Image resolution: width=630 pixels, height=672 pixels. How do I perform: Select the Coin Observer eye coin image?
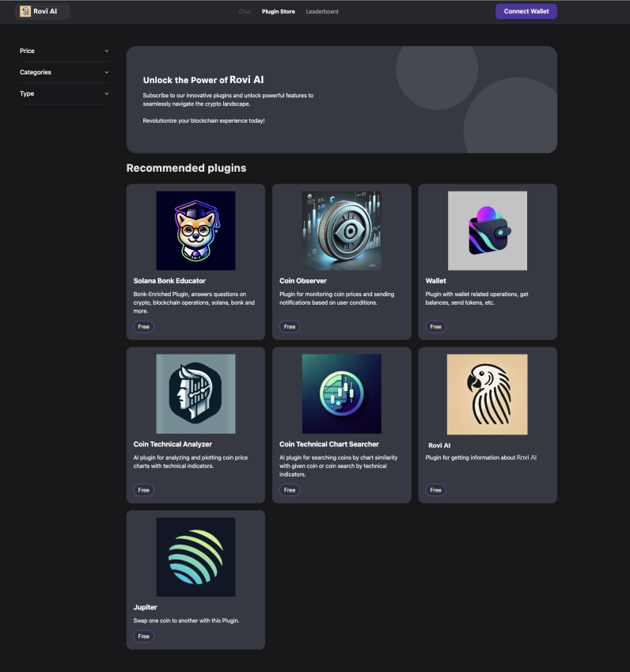pyautogui.click(x=341, y=230)
